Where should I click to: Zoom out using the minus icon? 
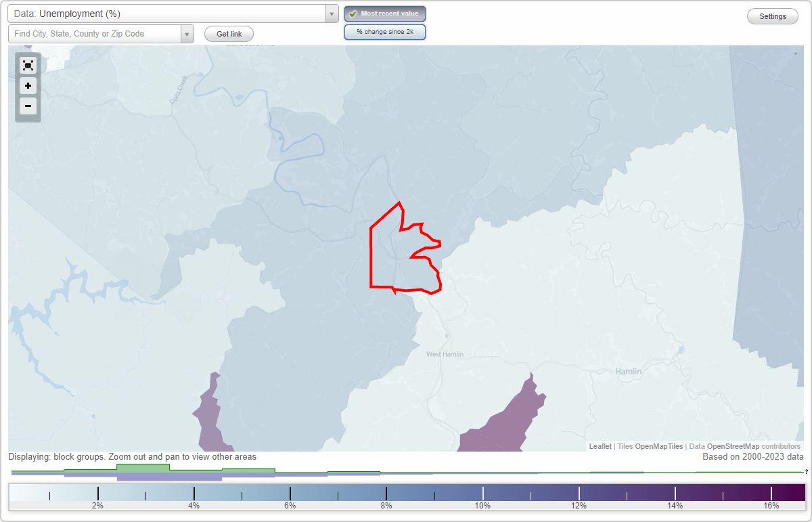point(28,106)
